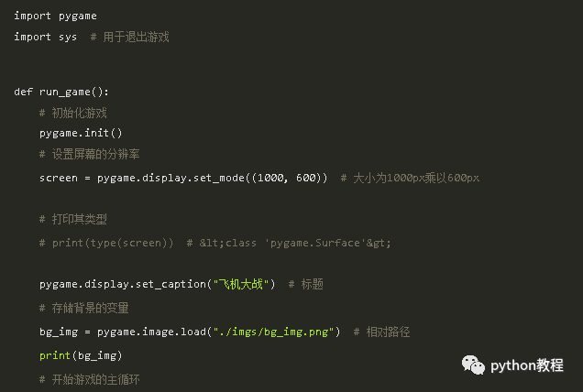The height and width of the screenshot is (392, 583).
Task: Click the './imgs/bg_img.png' path string
Action: pyautogui.click(x=273, y=332)
